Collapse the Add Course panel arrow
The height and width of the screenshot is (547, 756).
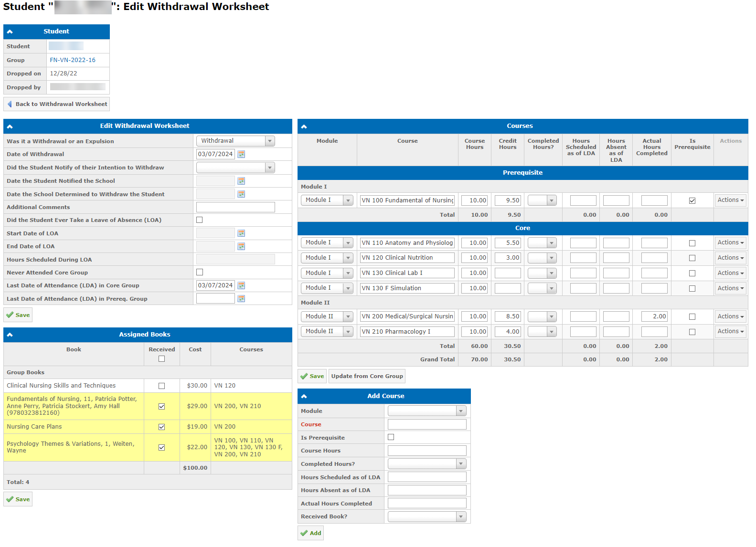point(304,397)
